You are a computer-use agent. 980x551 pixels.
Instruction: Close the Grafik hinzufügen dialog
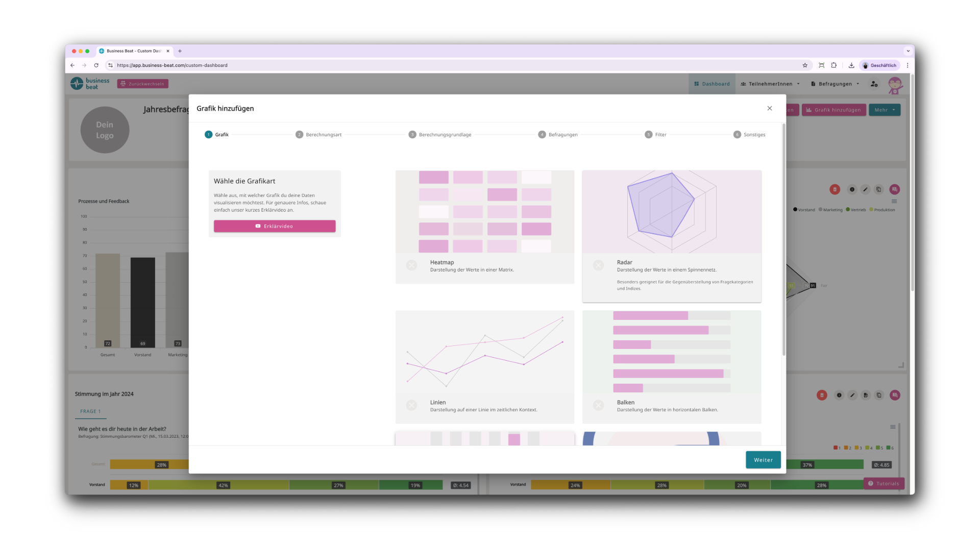[770, 108]
